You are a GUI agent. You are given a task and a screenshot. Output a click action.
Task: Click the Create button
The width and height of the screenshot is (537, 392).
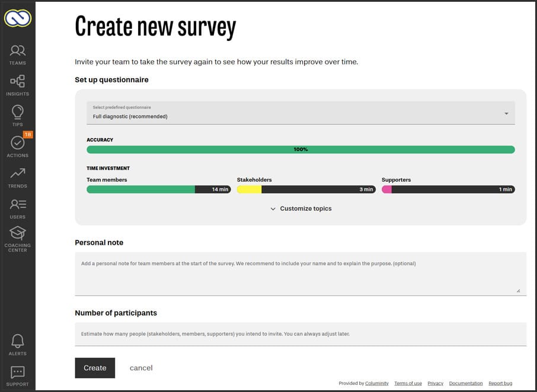click(95, 368)
